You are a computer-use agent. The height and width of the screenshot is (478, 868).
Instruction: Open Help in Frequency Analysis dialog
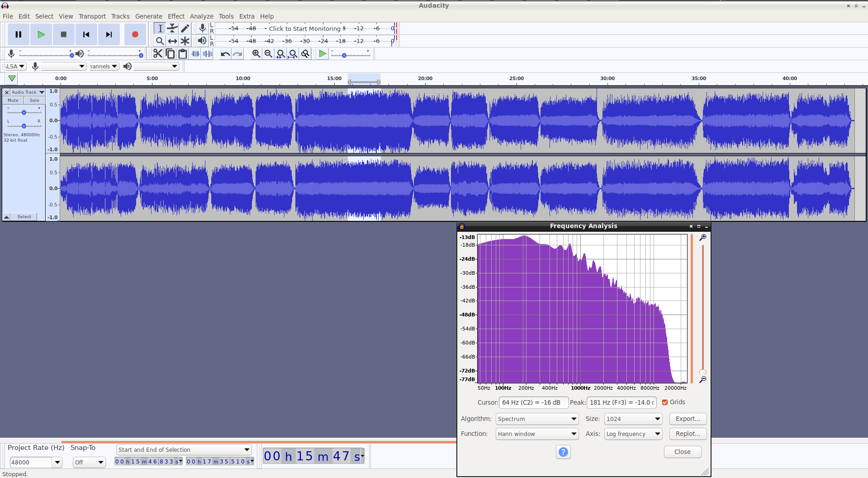[563, 452]
